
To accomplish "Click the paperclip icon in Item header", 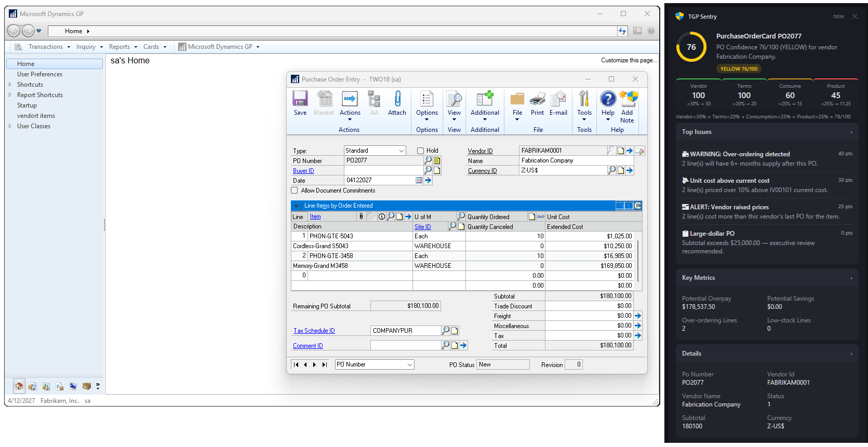I will point(362,216).
